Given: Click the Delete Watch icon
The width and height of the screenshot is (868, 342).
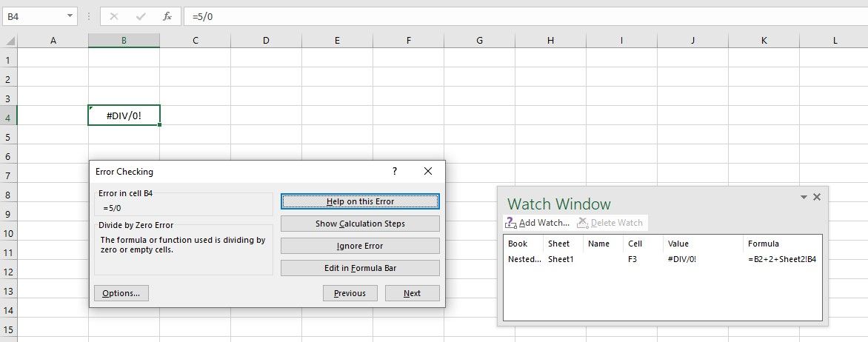Looking at the screenshot, I should [582, 223].
